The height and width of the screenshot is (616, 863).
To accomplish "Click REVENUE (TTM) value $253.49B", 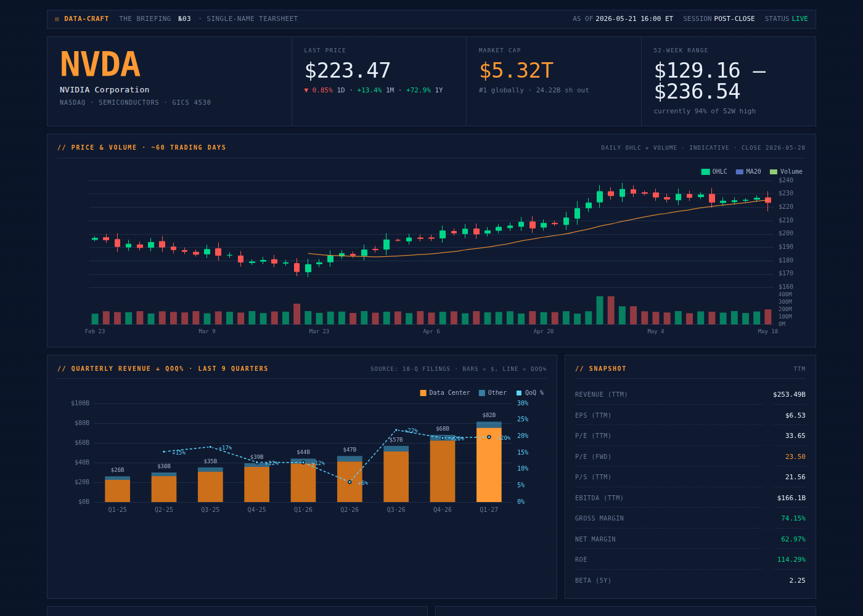I will pos(789,395).
